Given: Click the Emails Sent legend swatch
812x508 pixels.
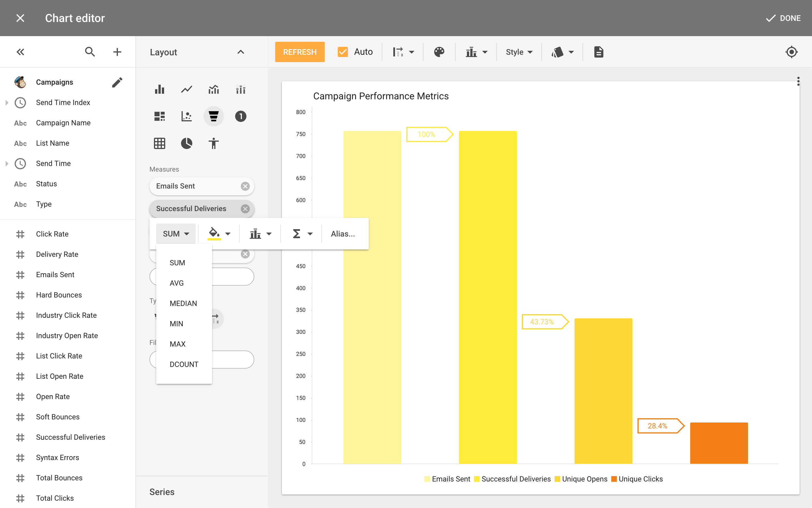Looking at the screenshot, I should point(427,479).
